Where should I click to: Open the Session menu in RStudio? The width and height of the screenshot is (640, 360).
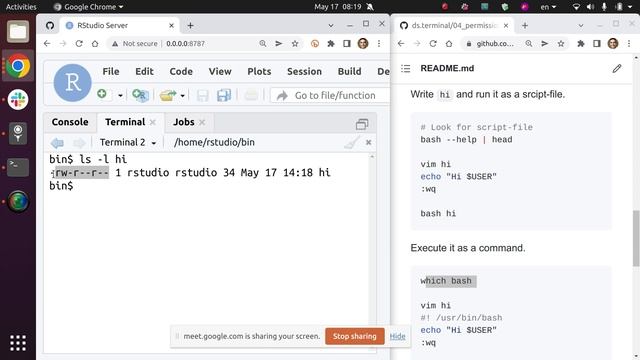[304, 71]
